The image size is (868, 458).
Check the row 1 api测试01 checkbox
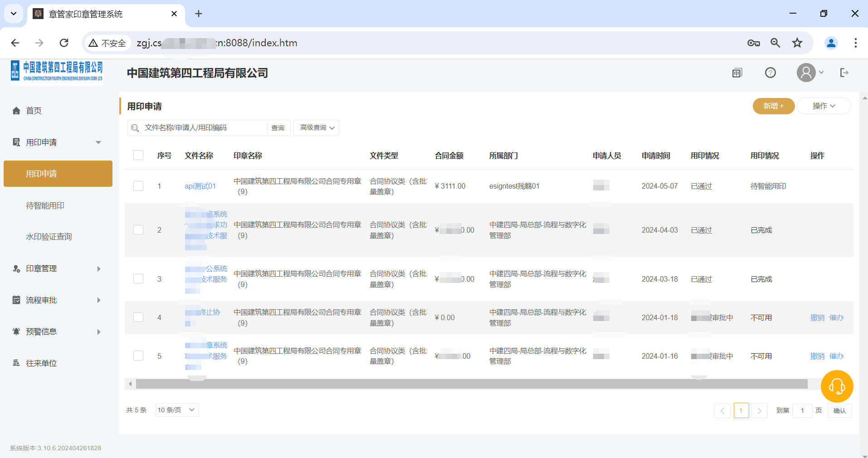click(x=138, y=186)
